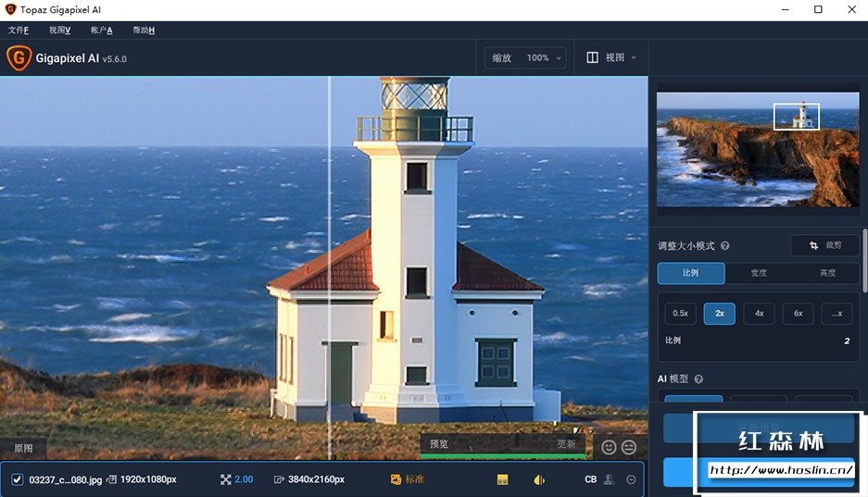Click the yellow noise suppression icon
This screenshot has width=868, height=497.
coord(503,479)
